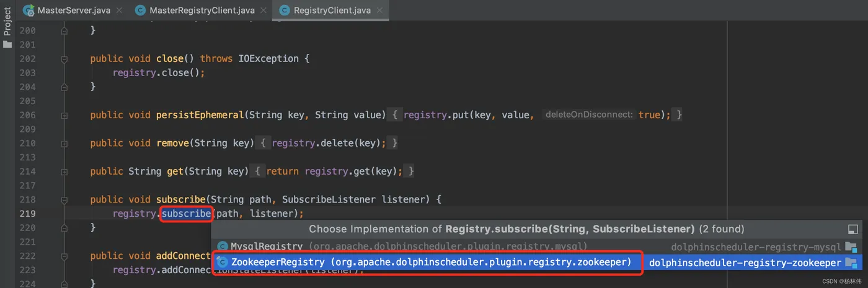Click IOException in the throws clause
The width and height of the screenshot is (868, 288).
click(268, 59)
